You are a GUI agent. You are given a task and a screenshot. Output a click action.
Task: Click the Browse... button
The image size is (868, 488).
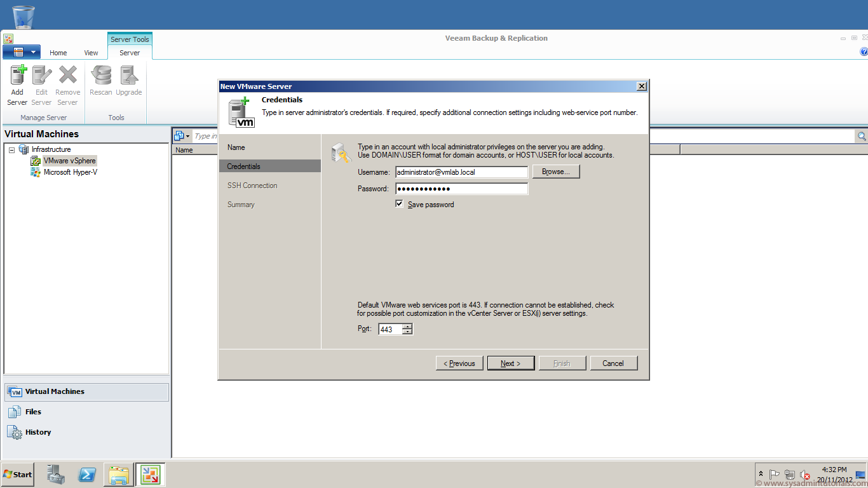click(556, 172)
